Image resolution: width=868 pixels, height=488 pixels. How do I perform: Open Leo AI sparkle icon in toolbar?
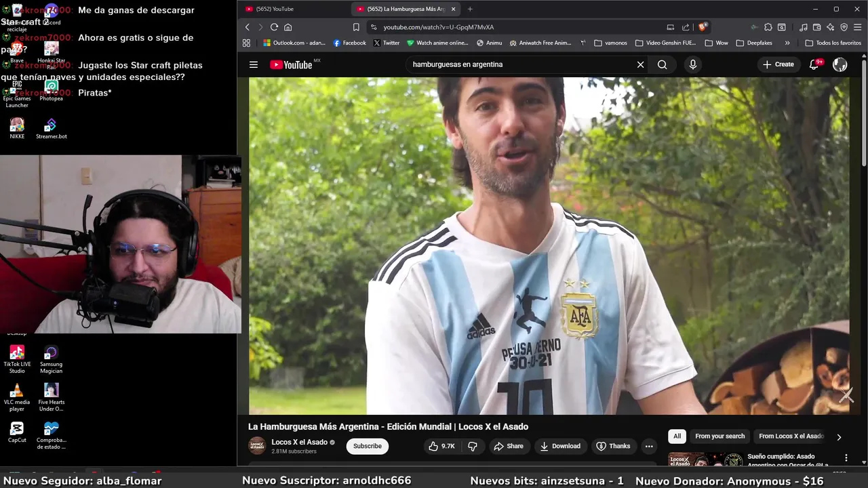(831, 27)
